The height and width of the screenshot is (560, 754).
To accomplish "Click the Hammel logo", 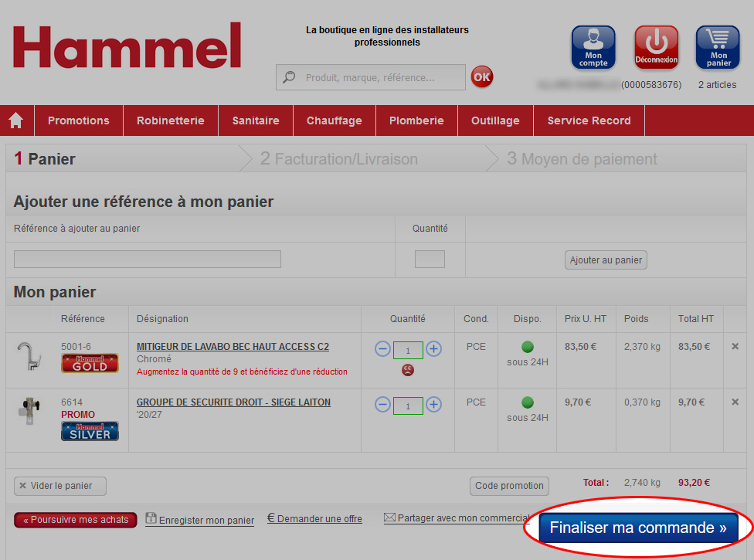I will [x=127, y=46].
